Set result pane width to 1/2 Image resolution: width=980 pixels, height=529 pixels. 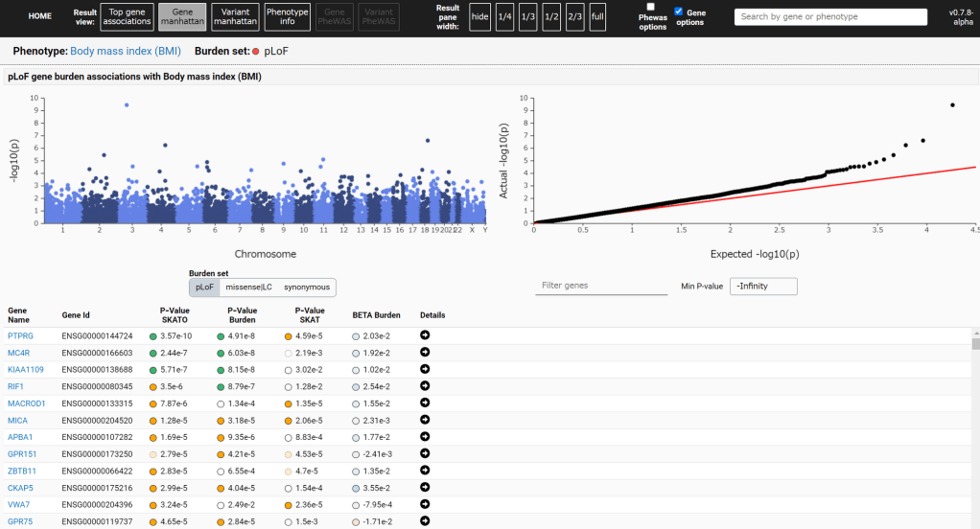coord(552,16)
